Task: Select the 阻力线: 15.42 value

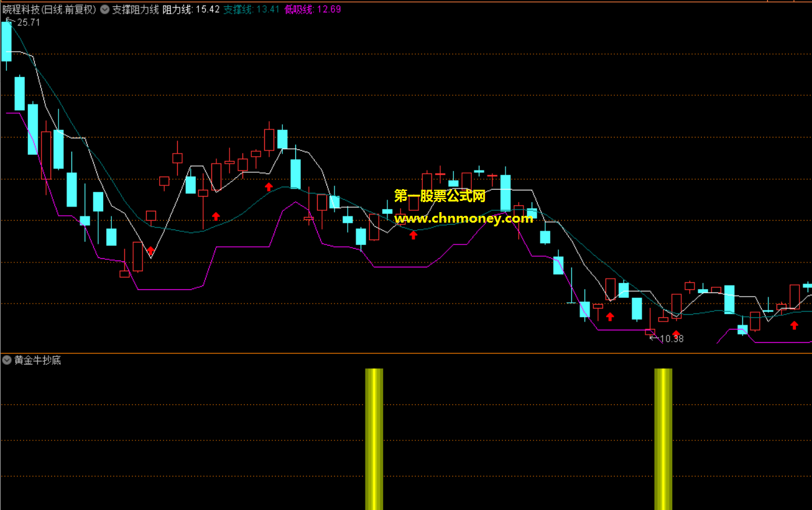Action: [x=191, y=10]
